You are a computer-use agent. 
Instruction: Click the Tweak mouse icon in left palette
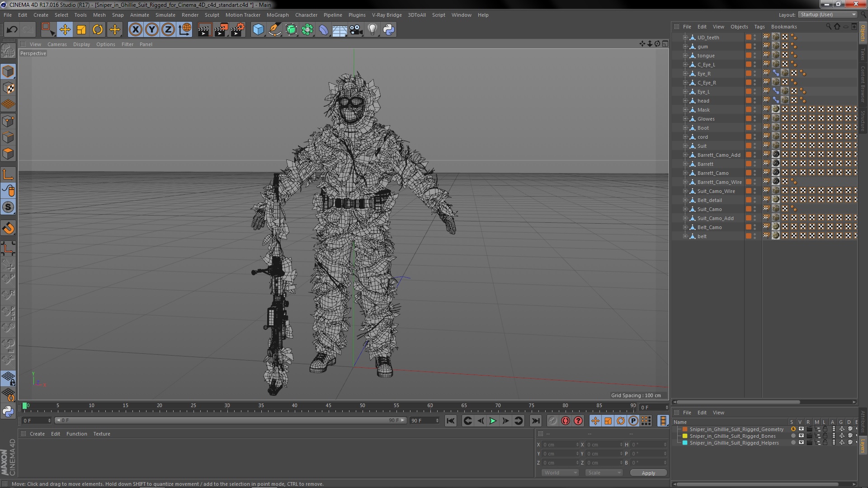click(8, 191)
